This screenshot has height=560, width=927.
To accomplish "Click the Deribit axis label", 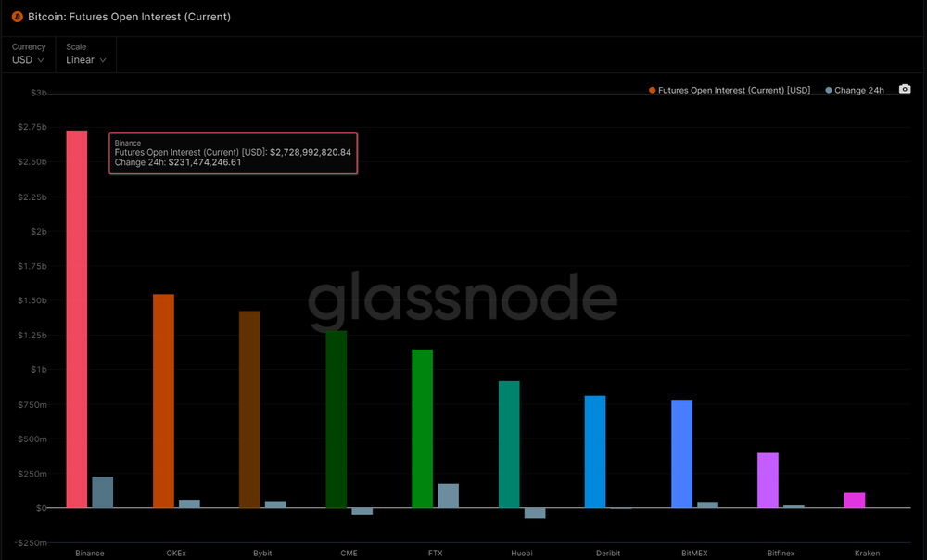I will point(608,553).
